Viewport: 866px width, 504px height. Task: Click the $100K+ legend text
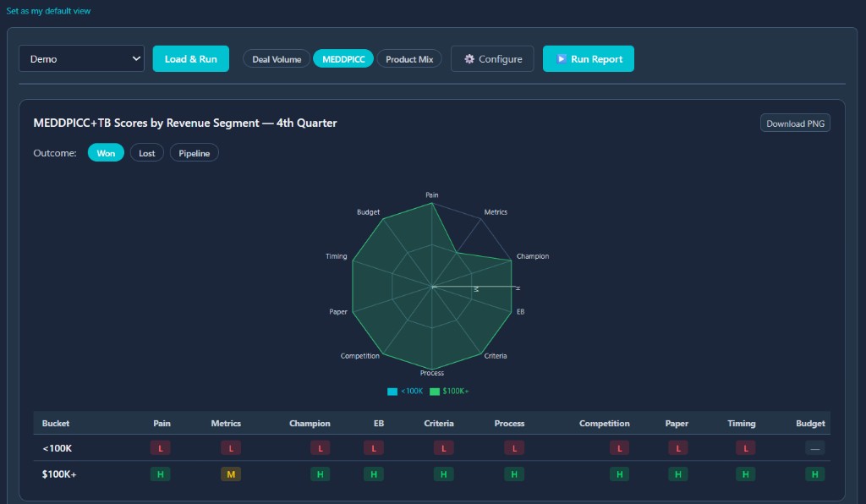tap(455, 392)
